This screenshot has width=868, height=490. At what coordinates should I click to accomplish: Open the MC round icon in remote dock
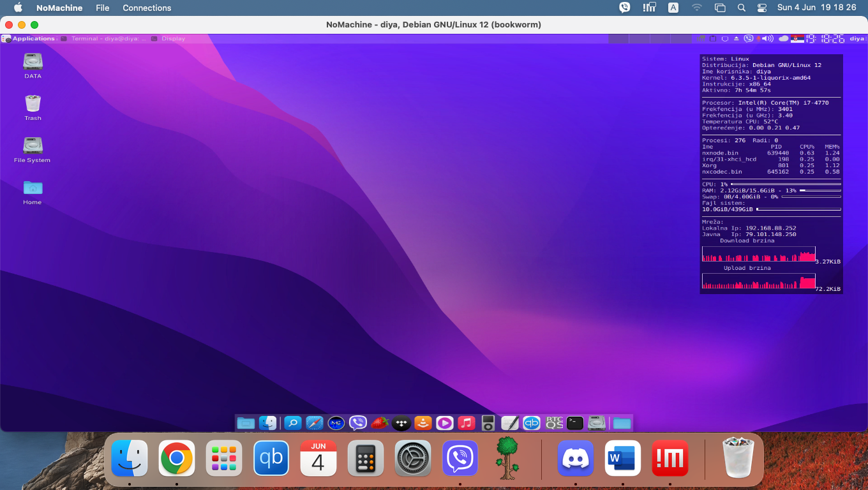point(336,422)
